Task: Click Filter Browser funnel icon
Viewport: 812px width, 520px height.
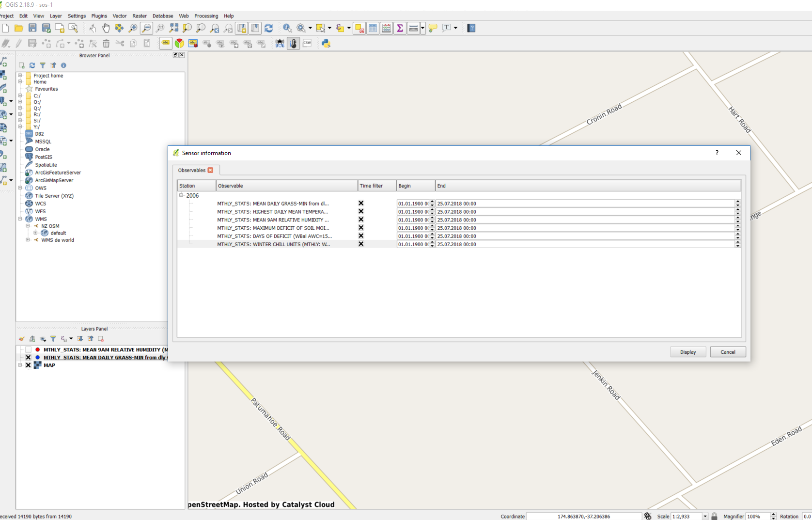Action: point(43,65)
